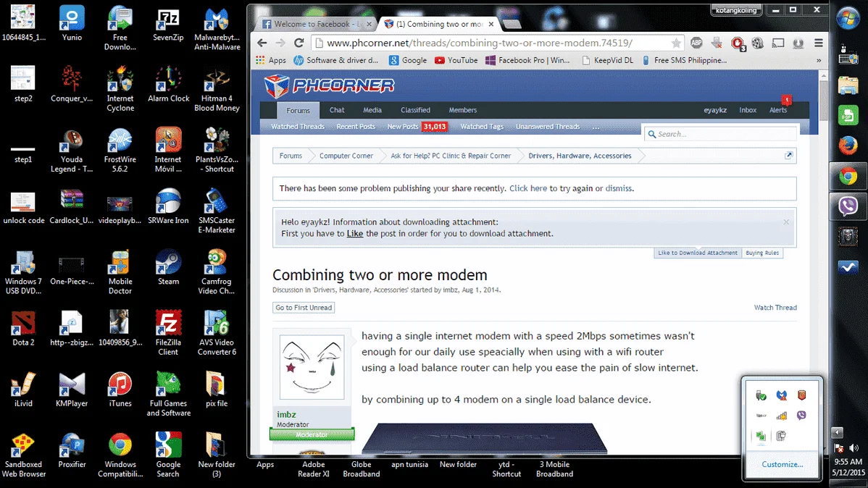The width and height of the screenshot is (868, 488).
Task: Launch Hitman 4 Blood Money shortcut
Action: pyautogui.click(x=217, y=89)
